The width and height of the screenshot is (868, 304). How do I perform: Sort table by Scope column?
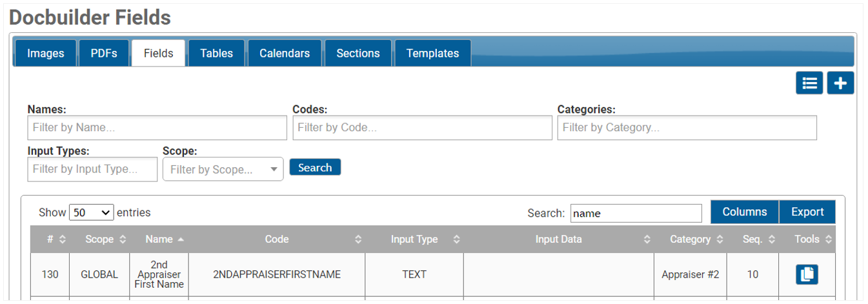click(99, 239)
